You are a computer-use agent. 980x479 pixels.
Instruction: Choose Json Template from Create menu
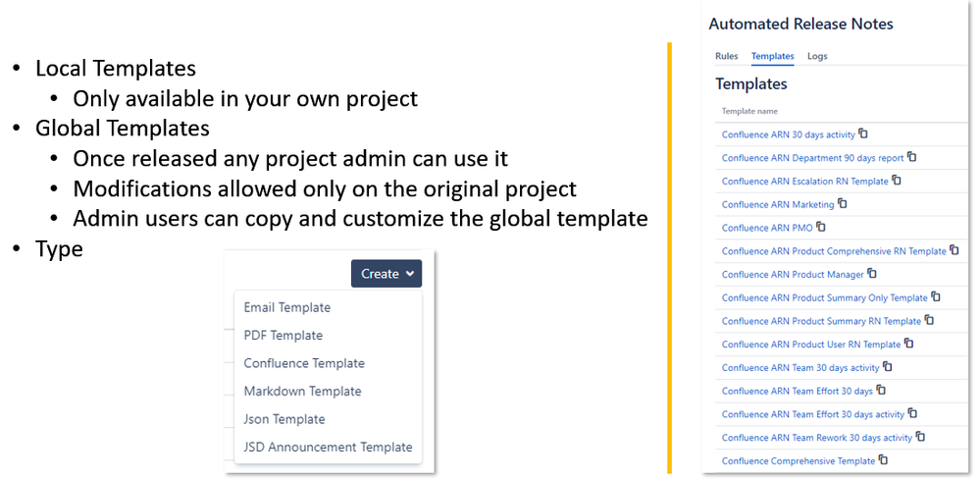coord(284,419)
